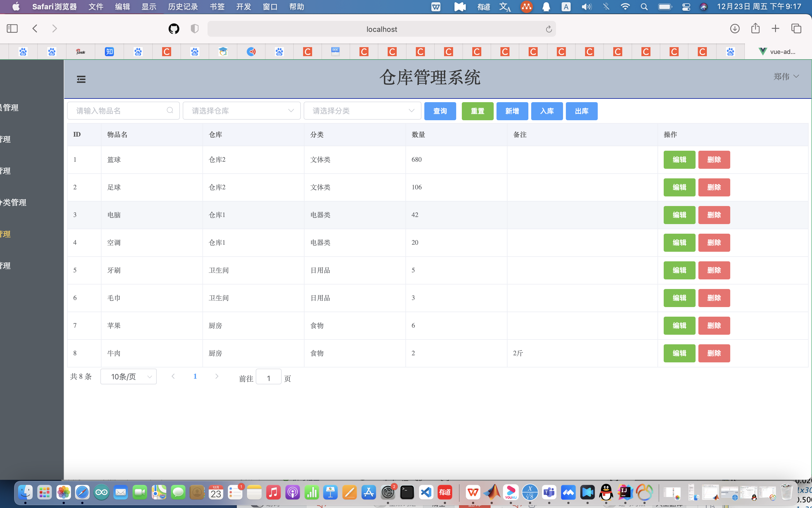Show Safari downloads

tap(735, 29)
